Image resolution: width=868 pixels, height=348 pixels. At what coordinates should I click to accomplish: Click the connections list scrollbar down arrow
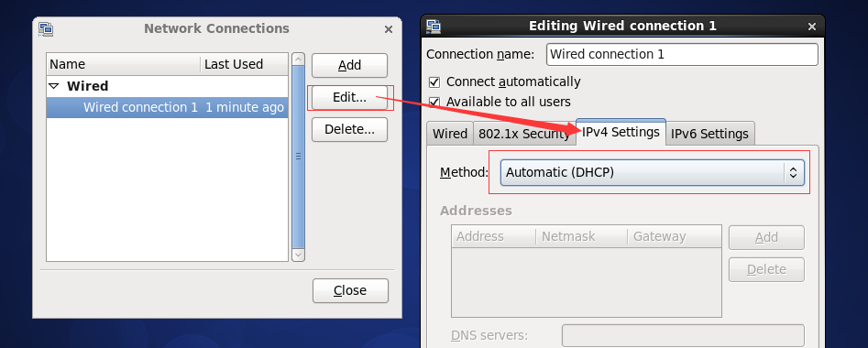299,256
